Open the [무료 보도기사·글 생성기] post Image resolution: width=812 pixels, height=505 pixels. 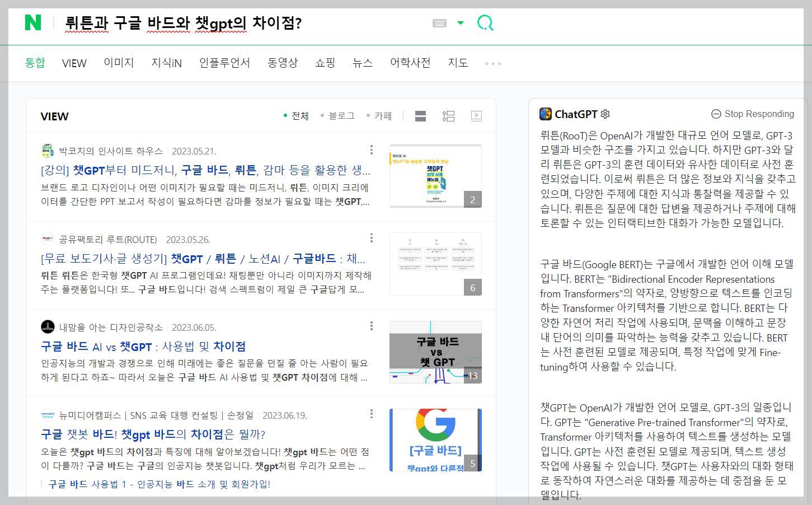[x=203, y=259]
